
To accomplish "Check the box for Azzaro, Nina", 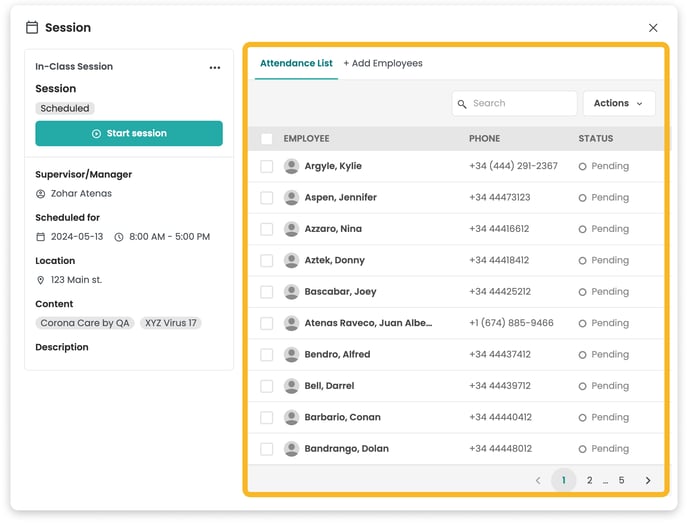I will 266,229.
